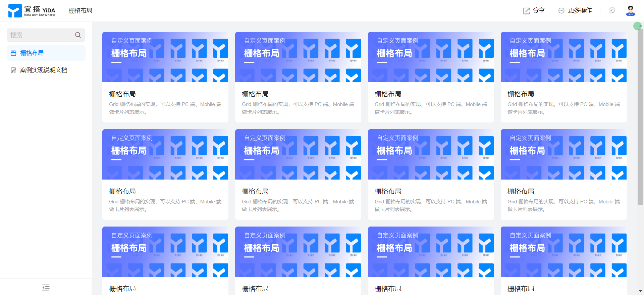Focus the 搜索 input field

pos(40,35)
